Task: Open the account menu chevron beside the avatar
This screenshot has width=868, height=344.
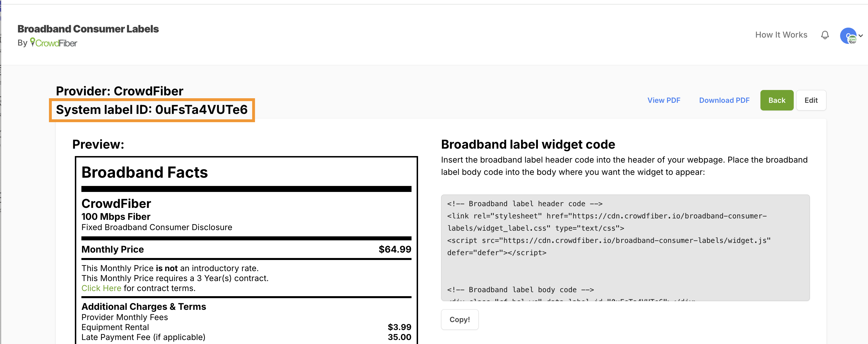Action: pyautogui.click(x=861, y=35)
